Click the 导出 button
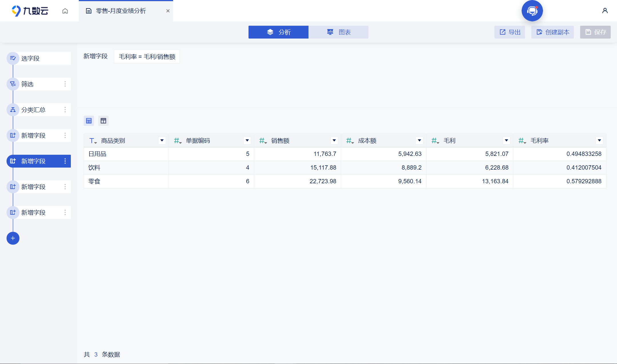 pos(510,32)
